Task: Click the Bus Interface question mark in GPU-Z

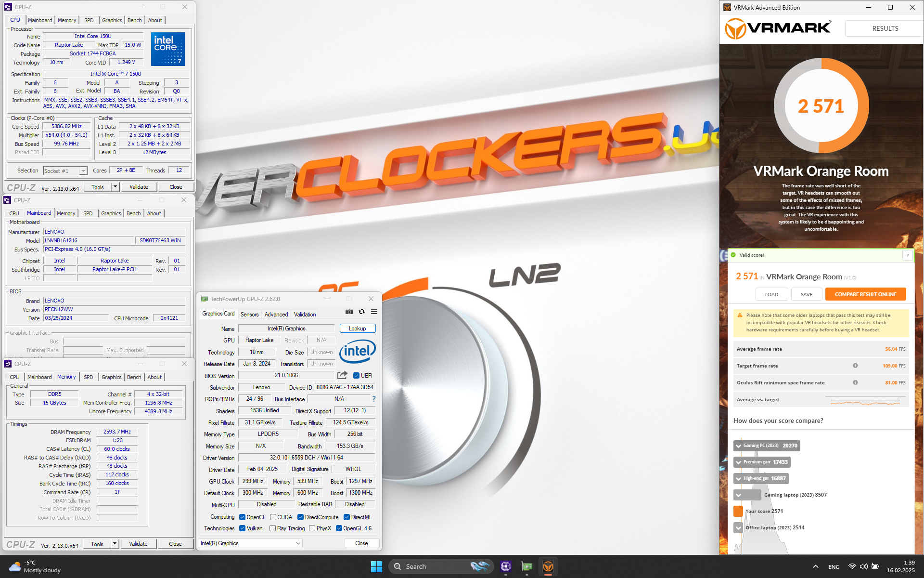Action: [373, 399]
